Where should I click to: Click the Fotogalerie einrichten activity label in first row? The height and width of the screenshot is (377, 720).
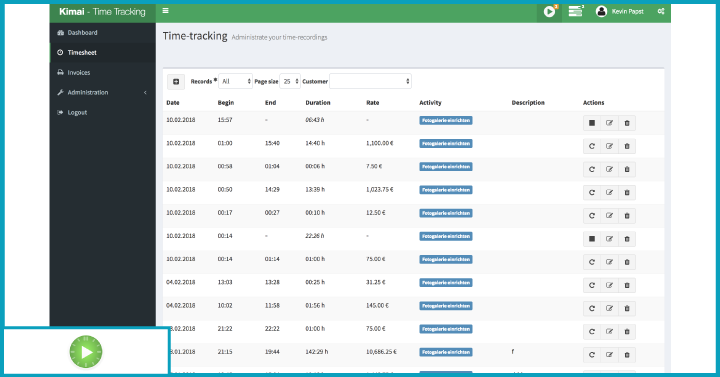coord(446,120)
